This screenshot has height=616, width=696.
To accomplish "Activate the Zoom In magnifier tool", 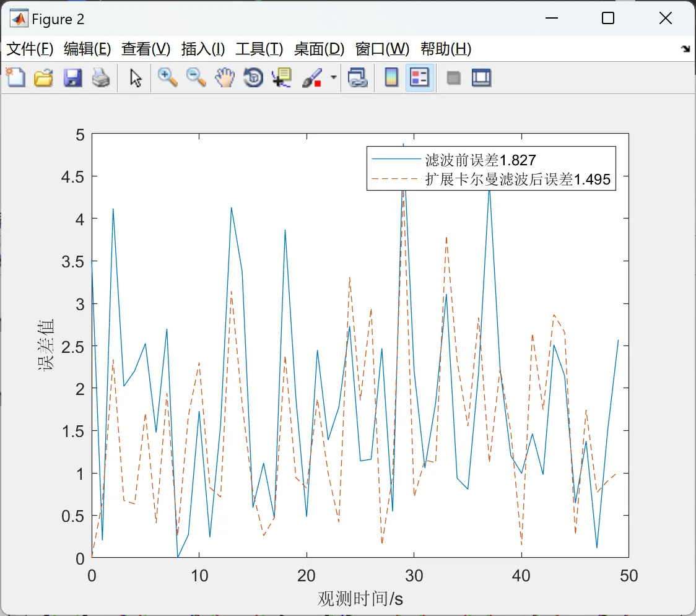I will pos(167,77).
